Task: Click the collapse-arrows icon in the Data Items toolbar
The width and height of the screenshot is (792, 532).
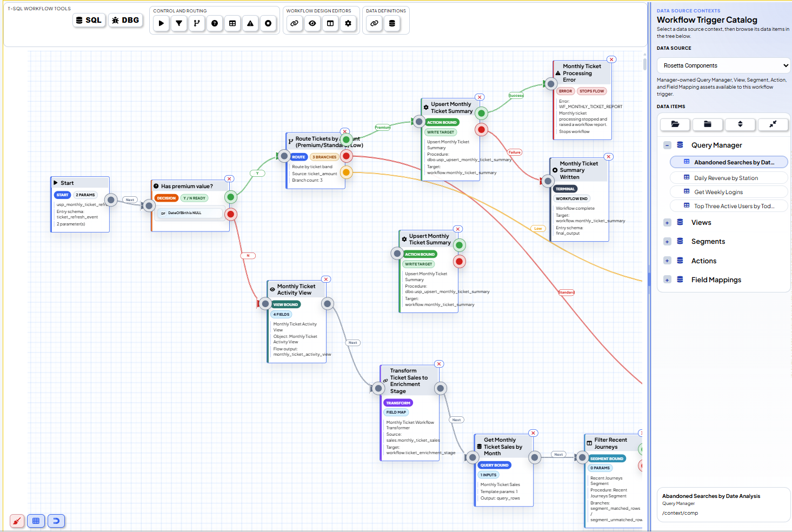Action: tap(773, 124)
